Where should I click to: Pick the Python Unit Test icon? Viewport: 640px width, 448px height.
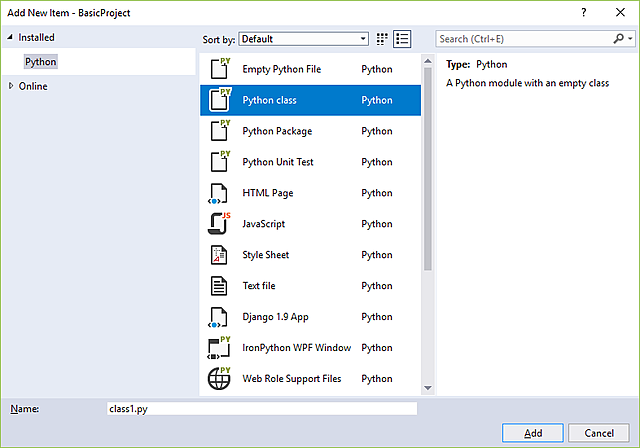pos(220,161)
